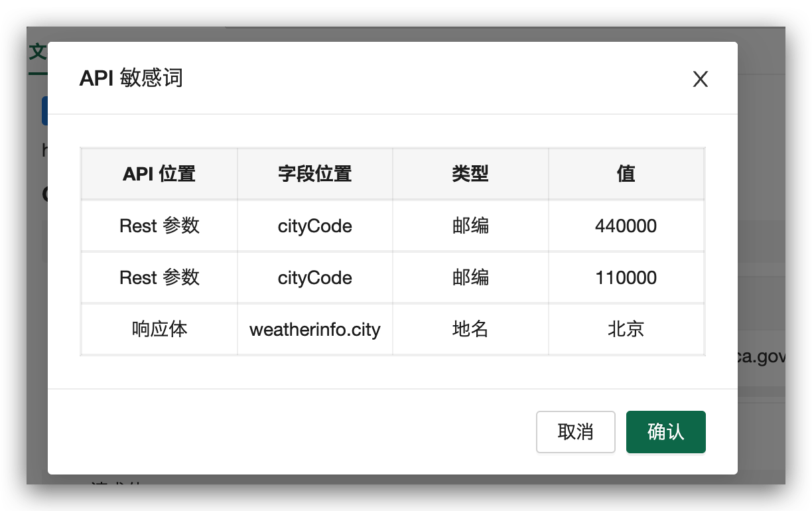
Task: Click the dialog title API 敏感词
Action: click(x=131, y=78)
